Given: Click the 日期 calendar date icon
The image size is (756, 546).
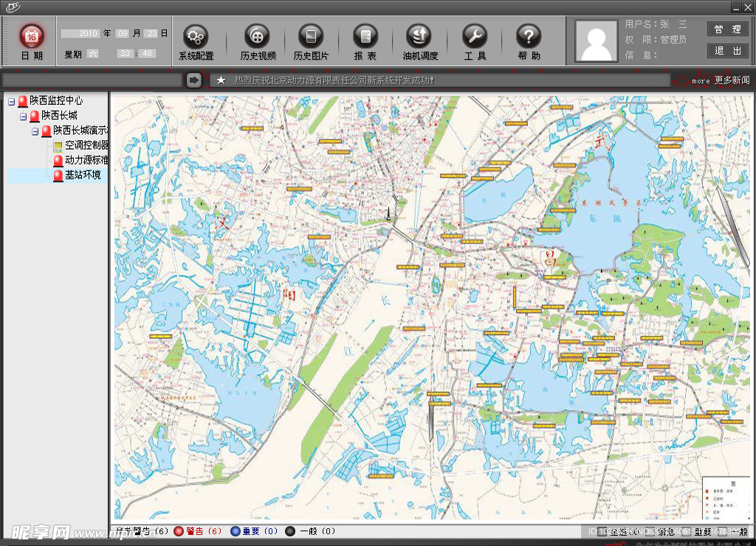Looking at the screenshot, I should (x=32, y=35).
